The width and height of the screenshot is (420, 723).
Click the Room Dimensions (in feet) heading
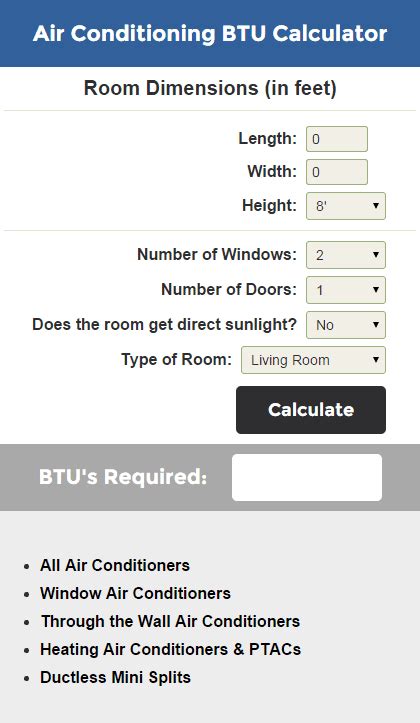210,88
